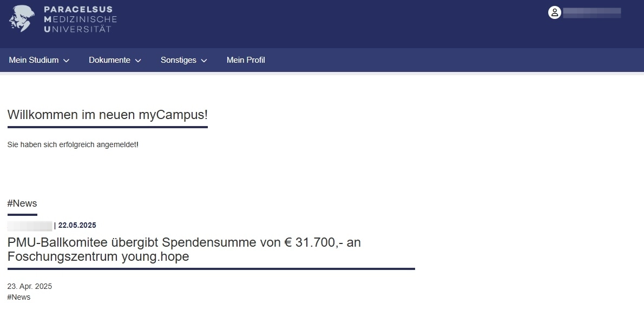Click the blurred author name before the date
Image resolution: width=644 pixels, height=310 pixels.
(x=30, y=226)
